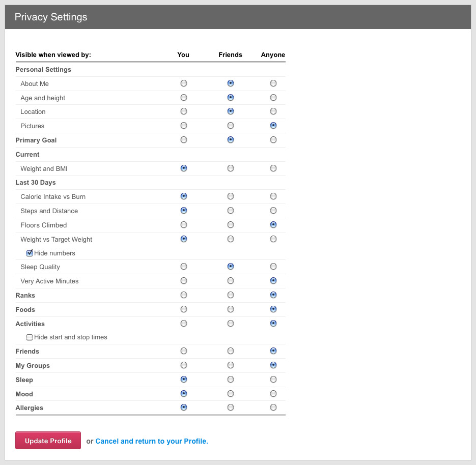The width and height of the screenshot is (476, 465).
Task: Set About Me visible to Anyone
Action: click(273, 83)
